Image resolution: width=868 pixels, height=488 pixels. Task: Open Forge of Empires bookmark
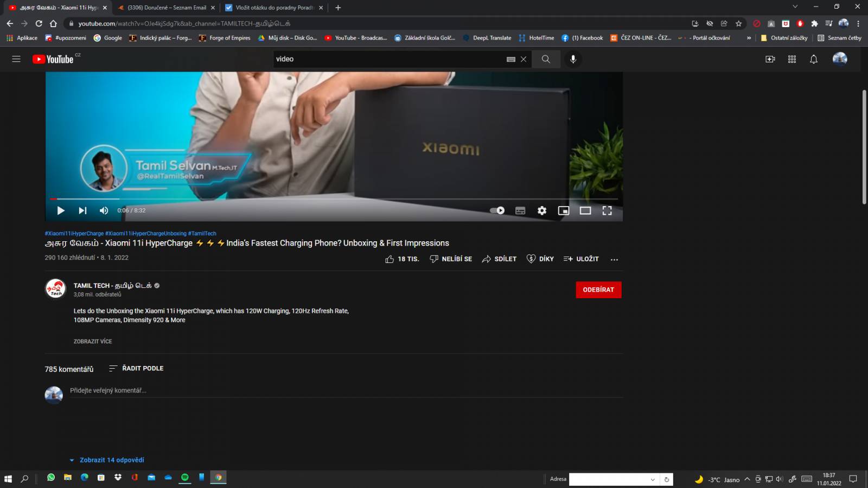(225, 38)
